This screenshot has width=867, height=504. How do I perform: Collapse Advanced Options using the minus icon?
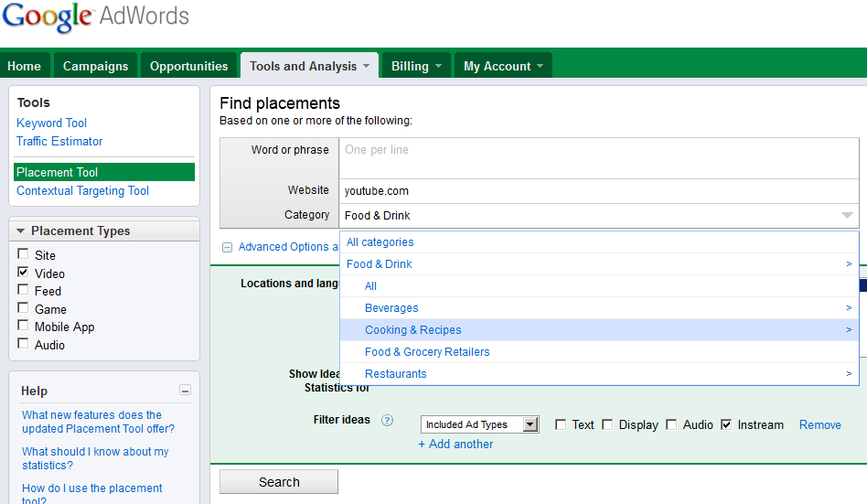[227, 247]
